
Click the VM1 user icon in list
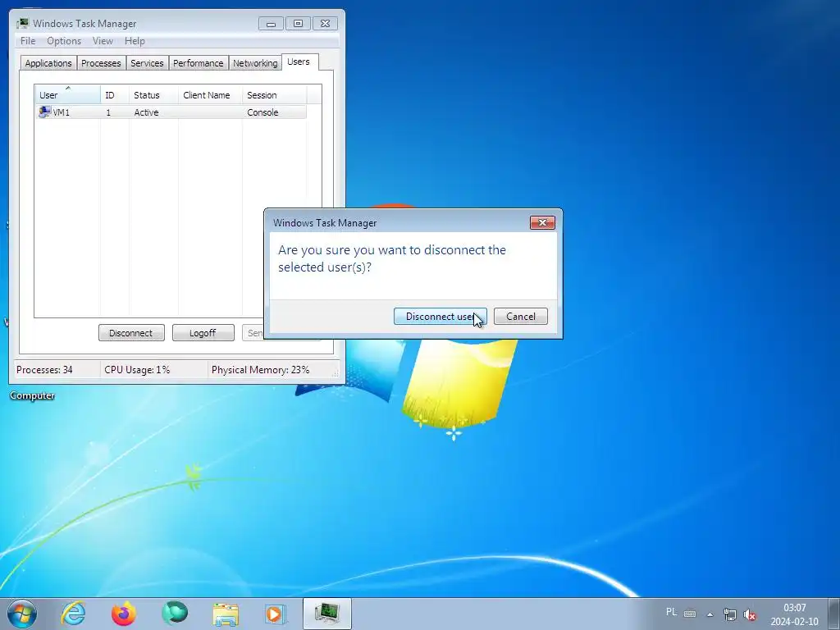coord(44,112)
